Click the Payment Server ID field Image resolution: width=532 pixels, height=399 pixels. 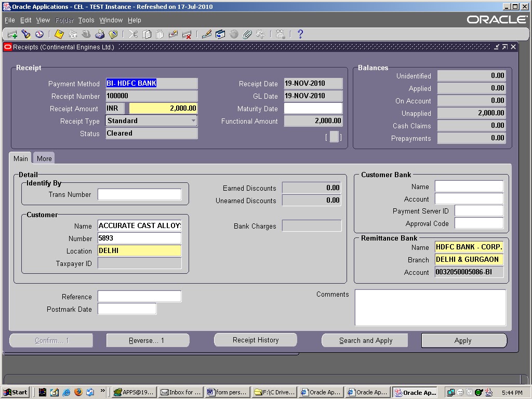click(479, 211)
